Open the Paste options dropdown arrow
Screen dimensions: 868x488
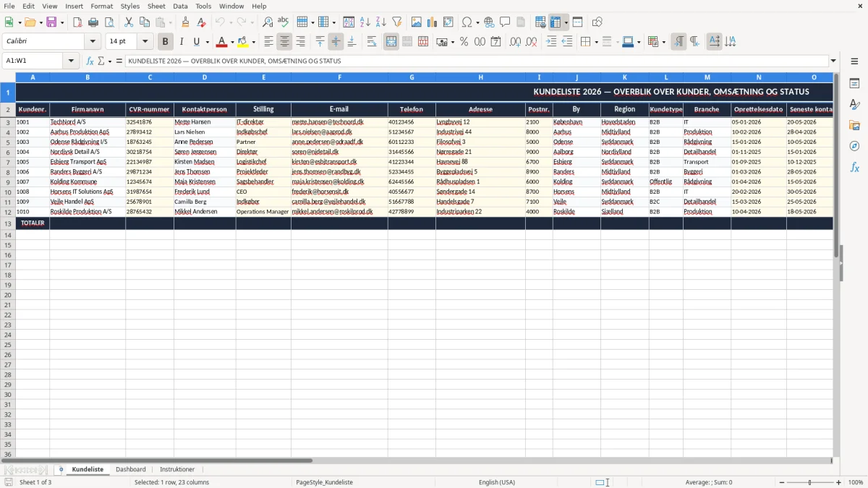[x=171, y=22]
